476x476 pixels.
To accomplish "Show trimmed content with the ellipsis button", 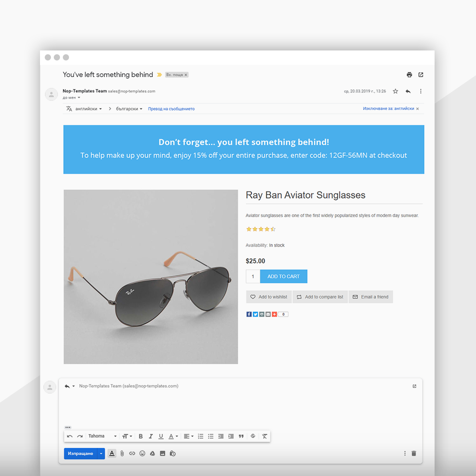I will 68,427.
